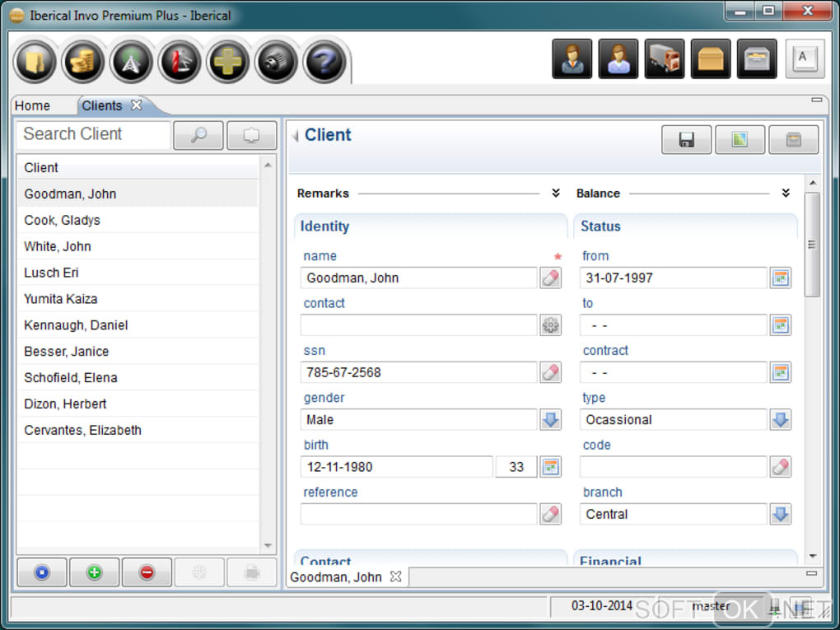Select the Clients tab
Screen dimensions: 840x630
(102, 105)
